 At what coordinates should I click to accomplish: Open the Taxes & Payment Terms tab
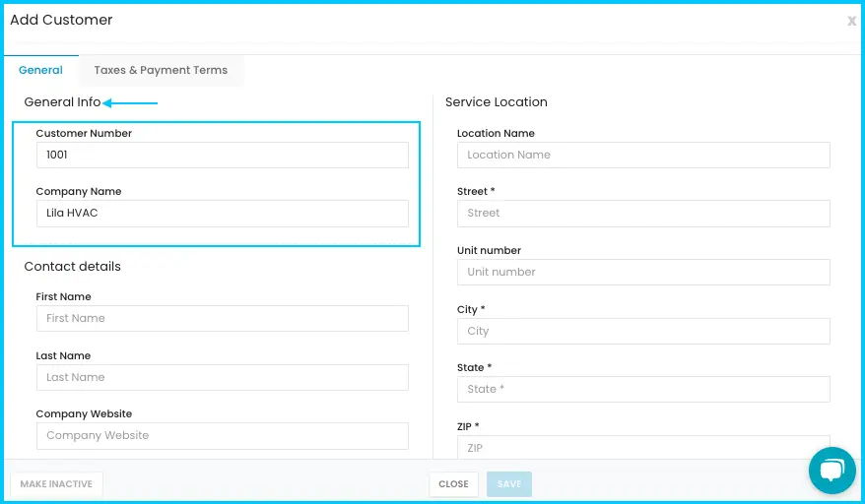point(161,70)
